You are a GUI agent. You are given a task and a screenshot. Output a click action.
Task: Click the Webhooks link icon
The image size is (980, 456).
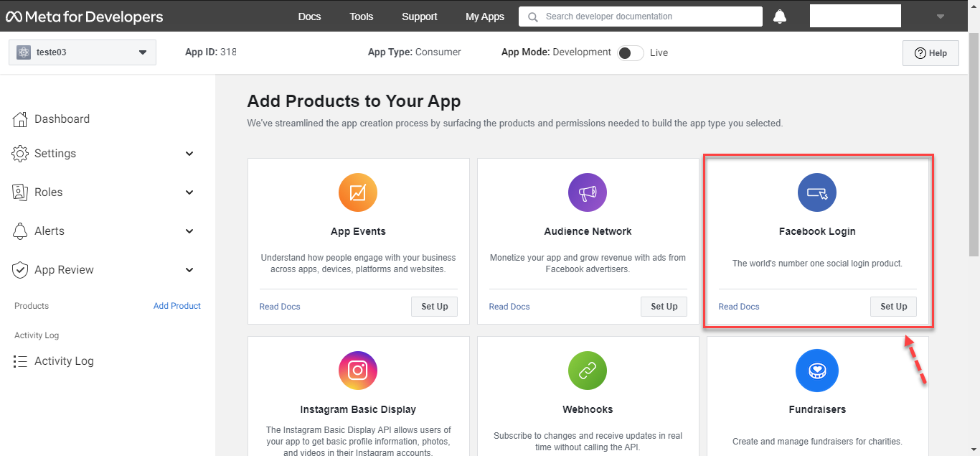pyautogui.click(x=588, y=371)
